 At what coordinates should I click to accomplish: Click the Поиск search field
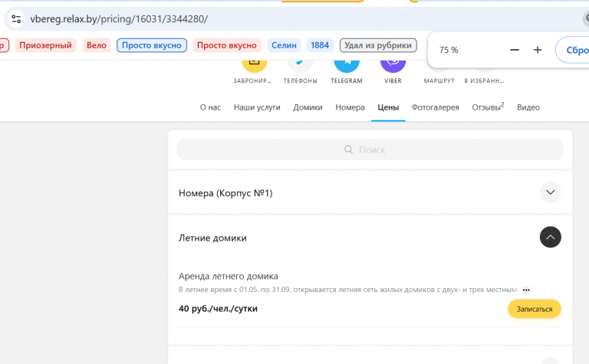370,149
